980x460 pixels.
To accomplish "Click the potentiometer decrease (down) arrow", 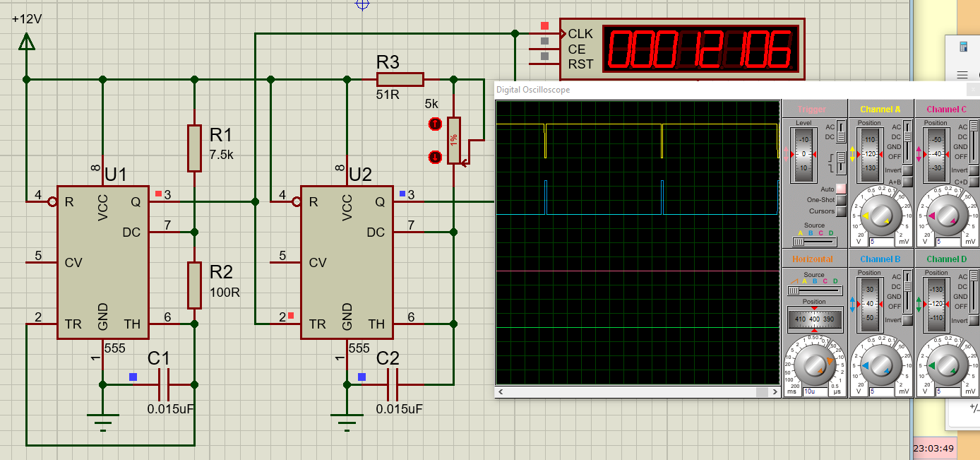I will pos(435,157).
